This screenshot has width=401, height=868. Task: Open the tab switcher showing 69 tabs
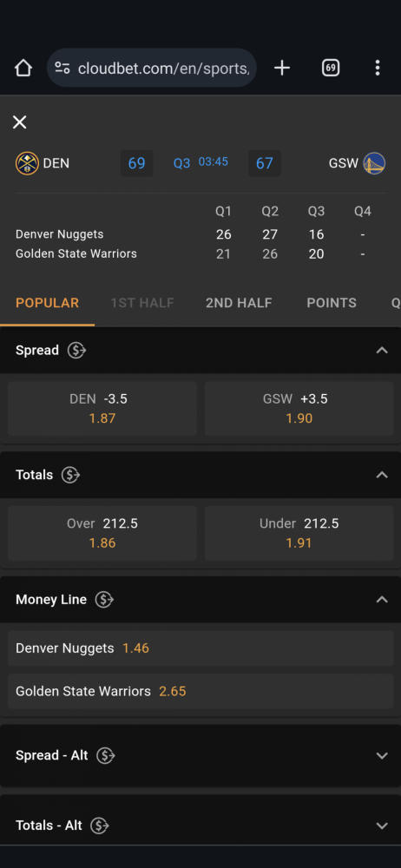(x=331, y=68)
